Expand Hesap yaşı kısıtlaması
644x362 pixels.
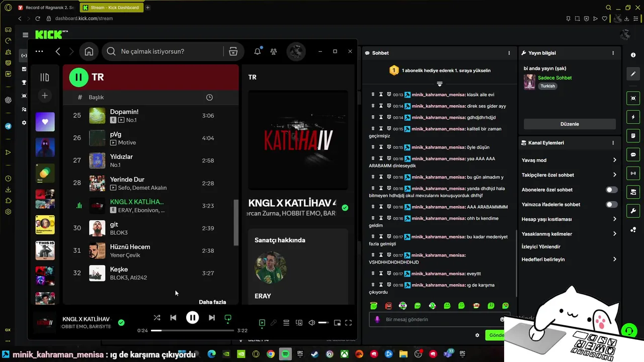coord(569,219)
